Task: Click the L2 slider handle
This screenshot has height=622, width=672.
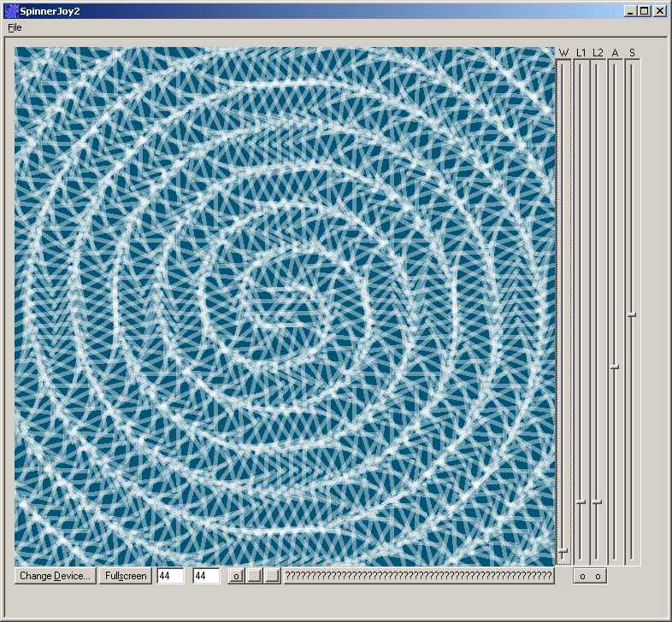Action: point(598,502)
